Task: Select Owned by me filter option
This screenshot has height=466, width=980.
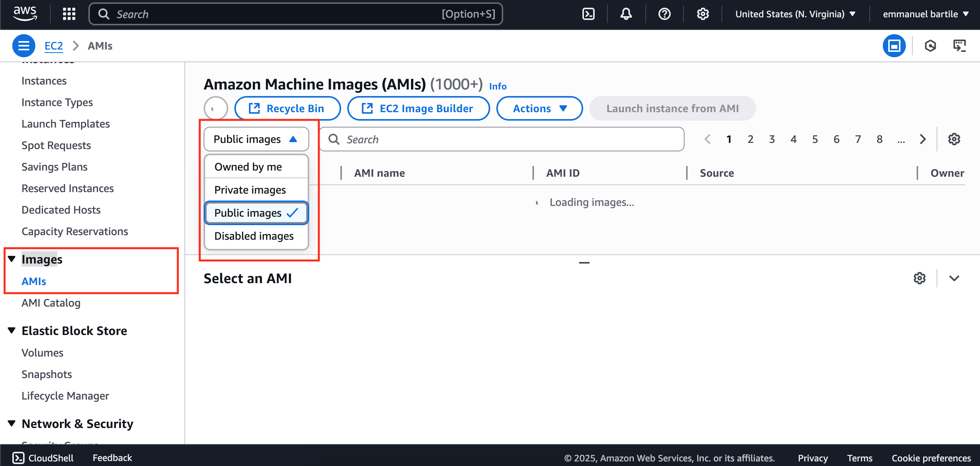Action: 248,167
